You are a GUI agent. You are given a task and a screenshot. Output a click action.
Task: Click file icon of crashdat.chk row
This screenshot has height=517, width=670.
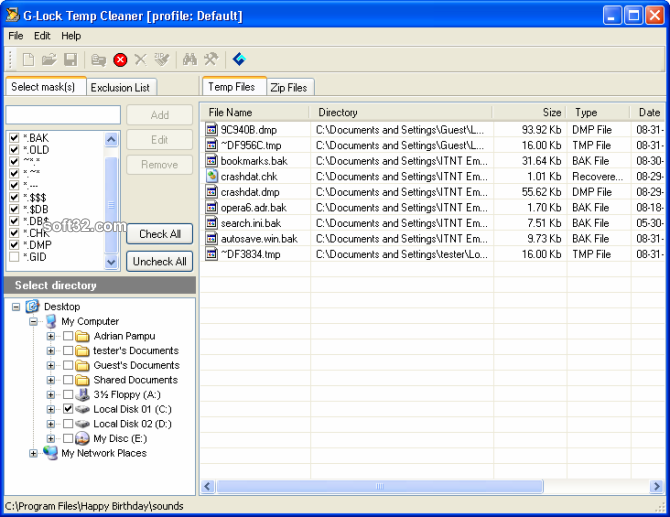tap(212, 176)
